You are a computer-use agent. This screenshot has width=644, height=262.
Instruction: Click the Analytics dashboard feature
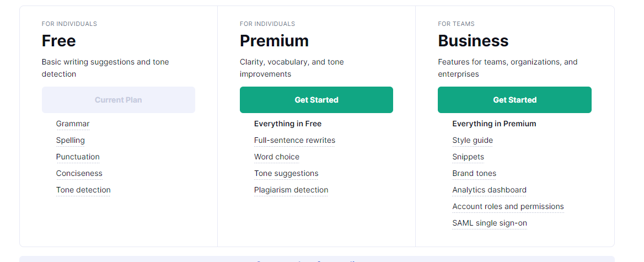489,190
